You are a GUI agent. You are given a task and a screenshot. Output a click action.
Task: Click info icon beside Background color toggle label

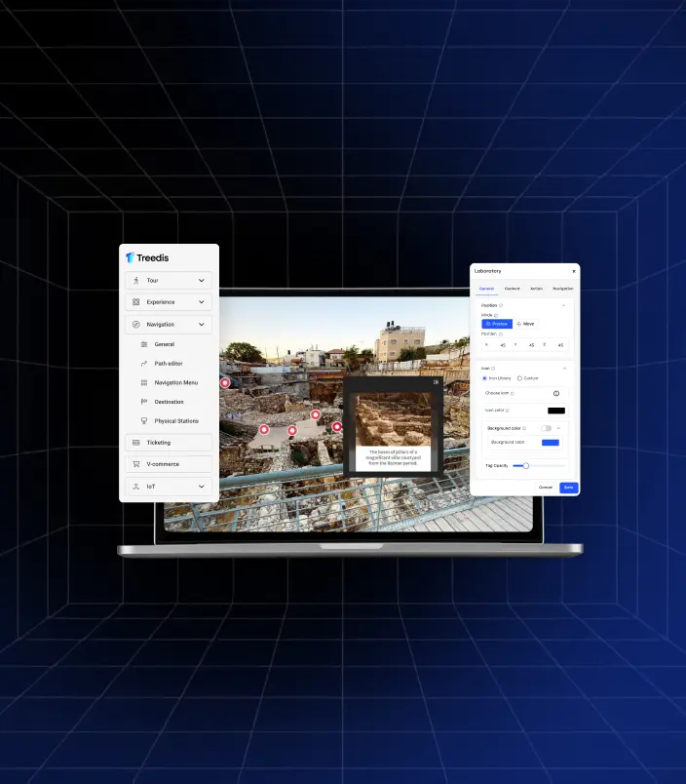click(x=524, y=428)
